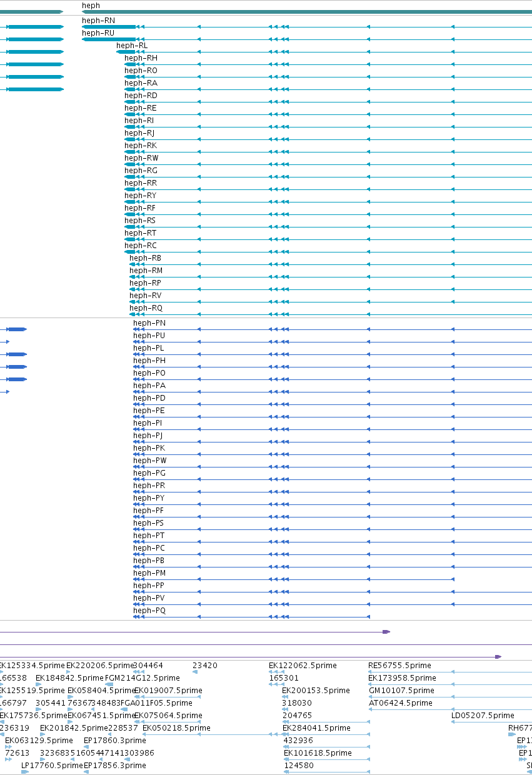Click the EK122062.5prime EST label
532x775 pixels.
pos(303,666)
